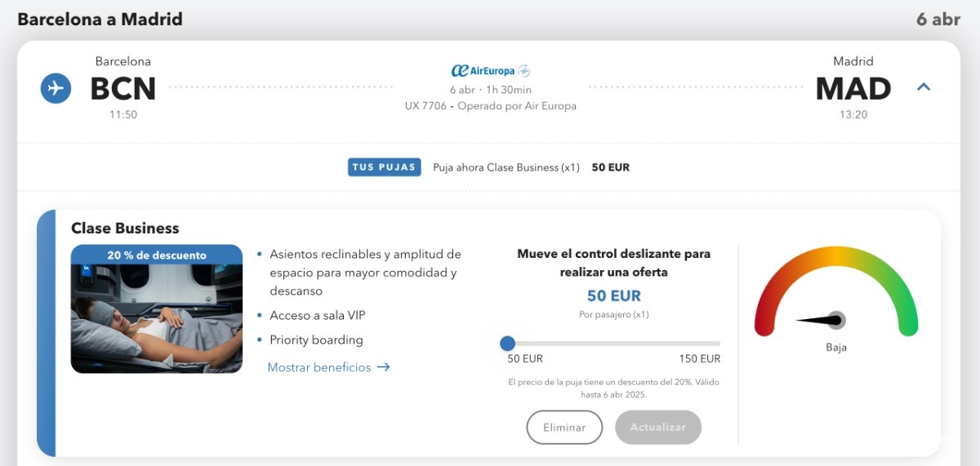The height and width of the screenshot is (466, 980).
Task: Click the UX 7706 flight number text
Action: 425,106
